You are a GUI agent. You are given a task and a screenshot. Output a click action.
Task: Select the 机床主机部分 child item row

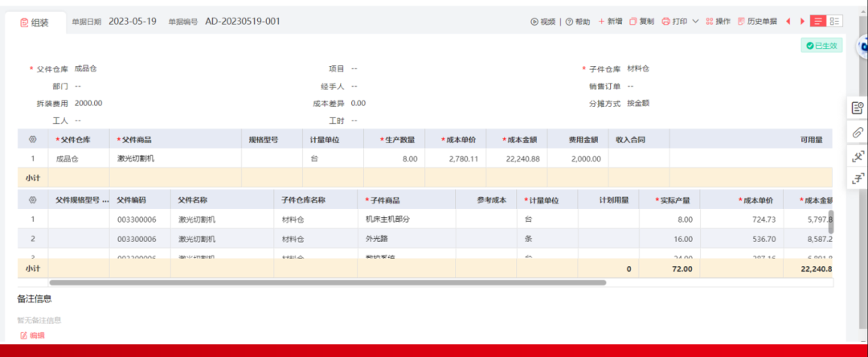[x=388, y=220]
